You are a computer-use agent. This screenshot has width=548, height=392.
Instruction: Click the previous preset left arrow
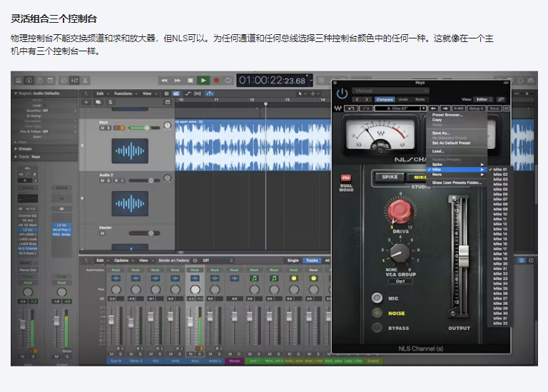click(x=433, y=108)
